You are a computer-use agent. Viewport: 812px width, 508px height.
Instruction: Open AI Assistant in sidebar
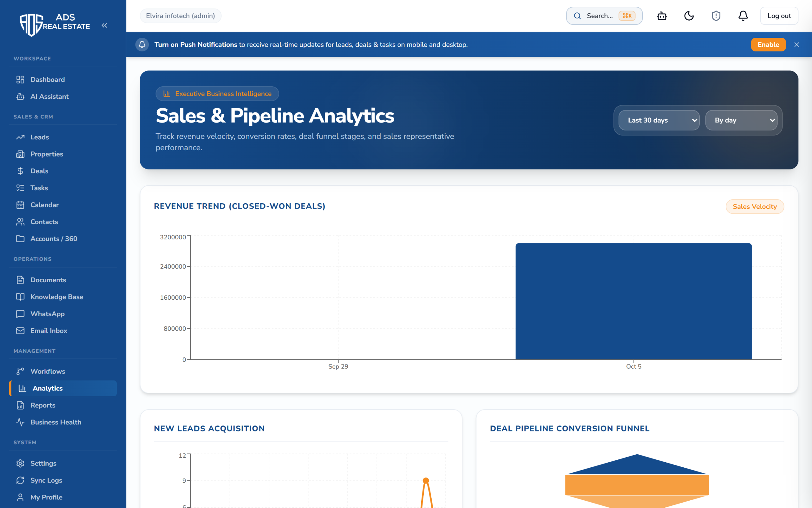(x=63, y=97)
